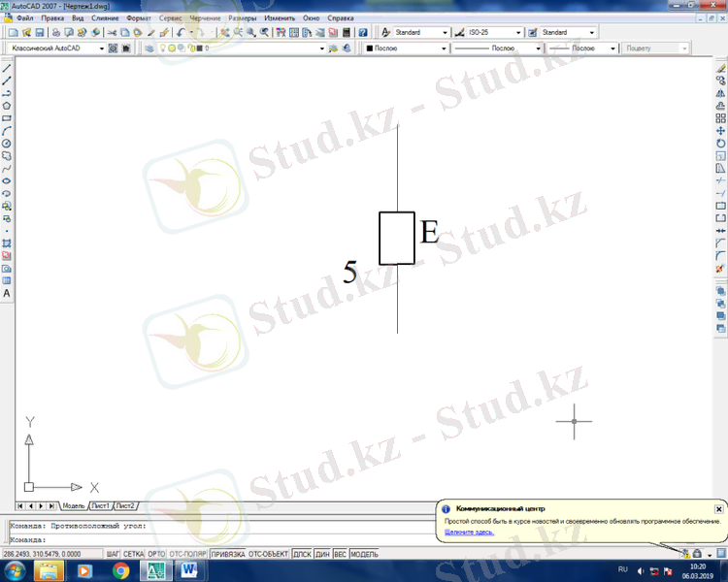Select the Mirror tool
Screen dimensions: 728x582
click(720, 93)
